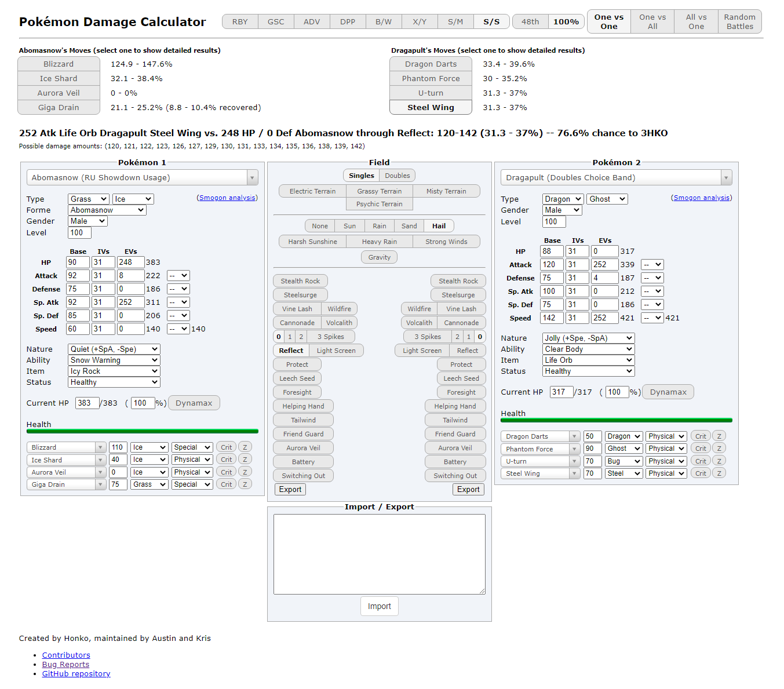
Task: Open Dragapult's Ability dropdown showing Clear Body
Action: click(x=589, y=349)
